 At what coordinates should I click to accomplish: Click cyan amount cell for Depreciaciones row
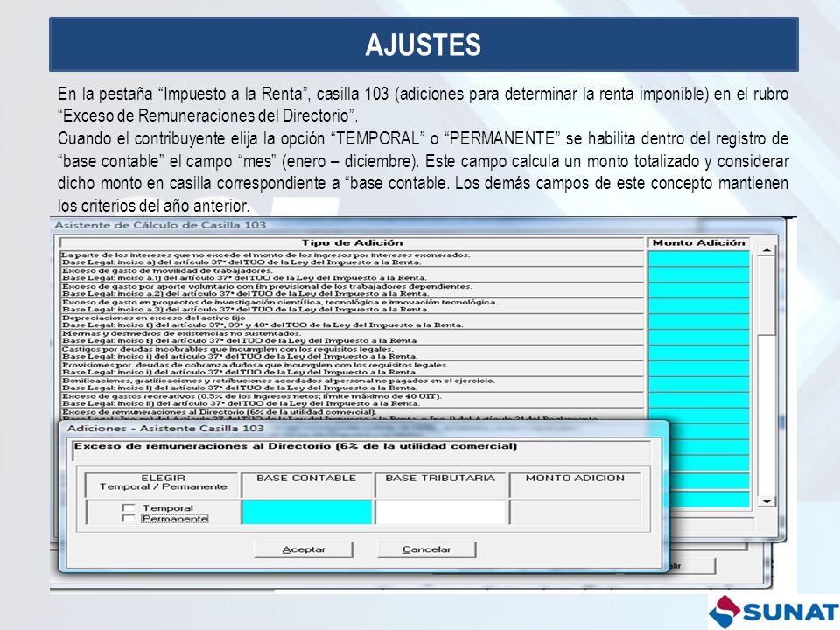698,321
